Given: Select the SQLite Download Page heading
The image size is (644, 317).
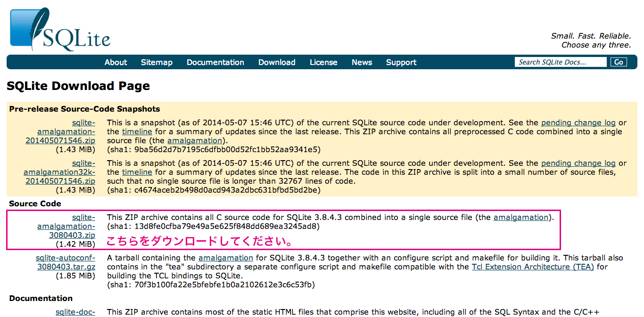Looking at the screenshot, I should (x=78, y=86).
